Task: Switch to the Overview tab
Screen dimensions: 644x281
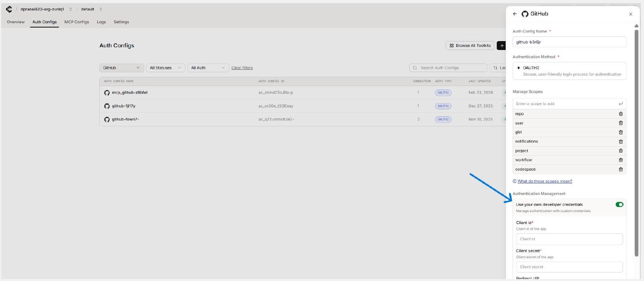Action: (15, 22)
